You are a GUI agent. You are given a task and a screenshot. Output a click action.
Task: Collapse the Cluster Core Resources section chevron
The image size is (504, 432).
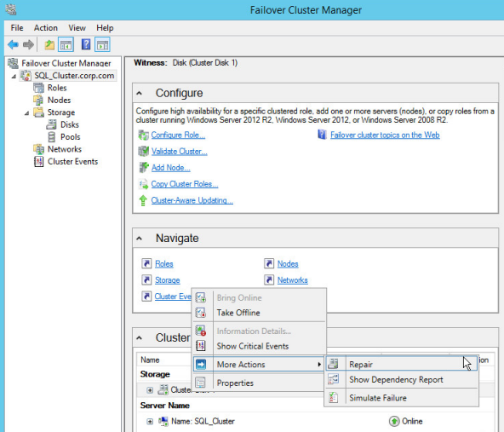[x=139, y=337]
